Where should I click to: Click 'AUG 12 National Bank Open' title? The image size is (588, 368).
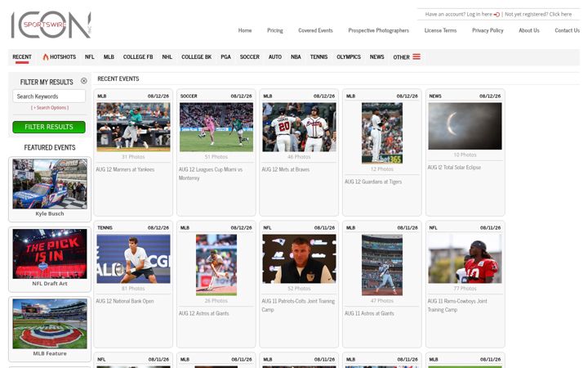[125, 301]
